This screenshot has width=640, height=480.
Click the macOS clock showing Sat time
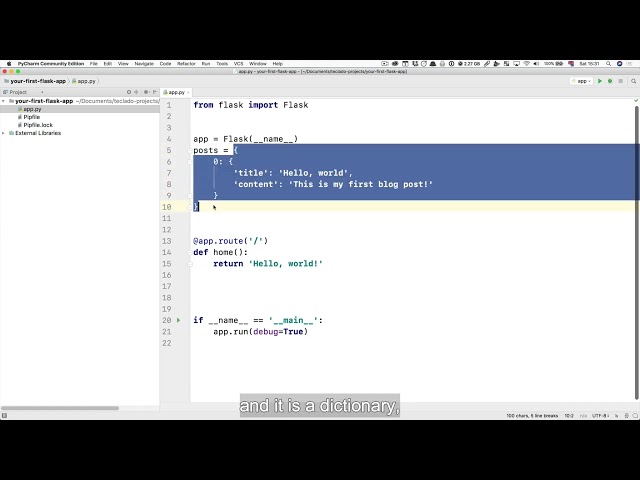pos(589,64)
